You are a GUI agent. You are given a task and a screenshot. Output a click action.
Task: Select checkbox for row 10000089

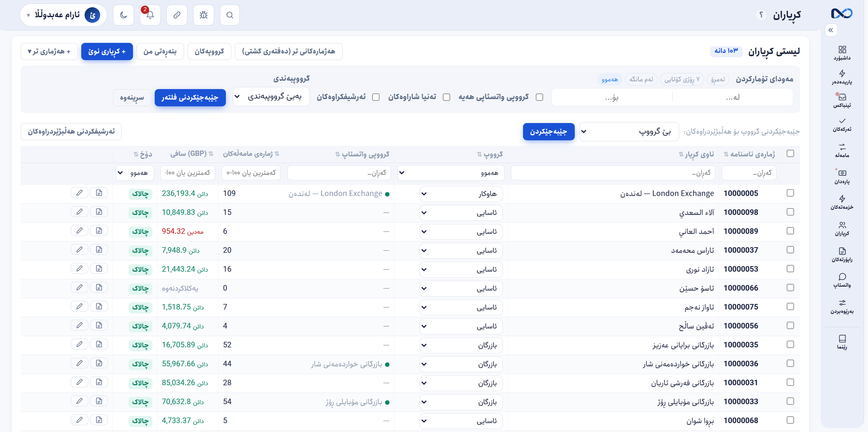click(790, 231)
